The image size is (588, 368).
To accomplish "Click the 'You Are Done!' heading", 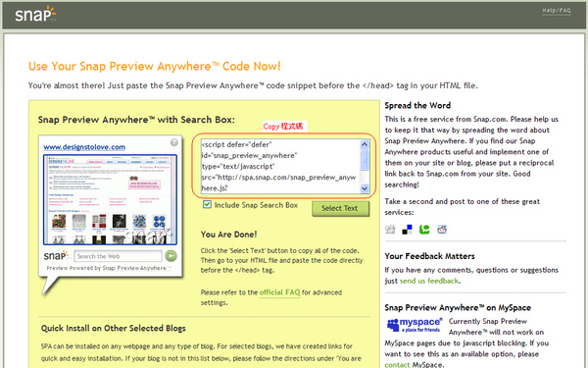I will 228,235.
